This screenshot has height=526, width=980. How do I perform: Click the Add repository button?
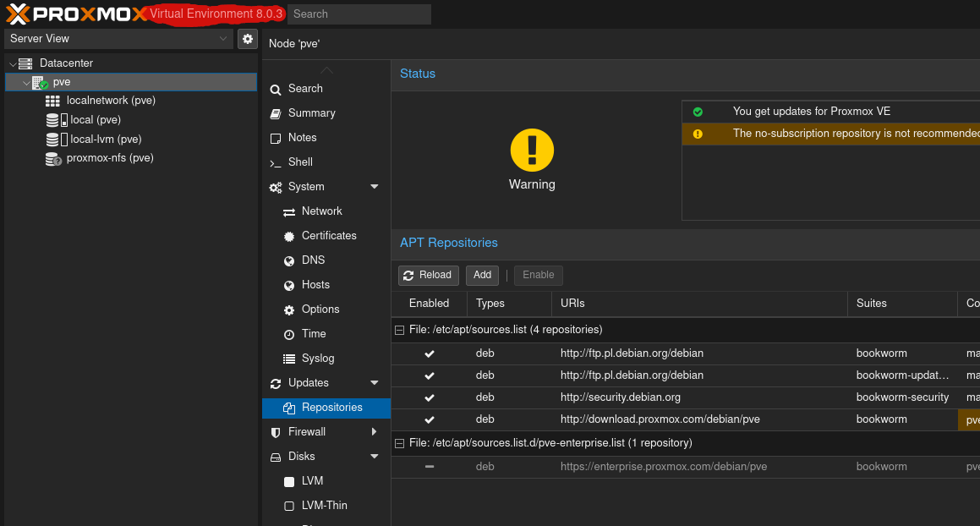point(482,275)
